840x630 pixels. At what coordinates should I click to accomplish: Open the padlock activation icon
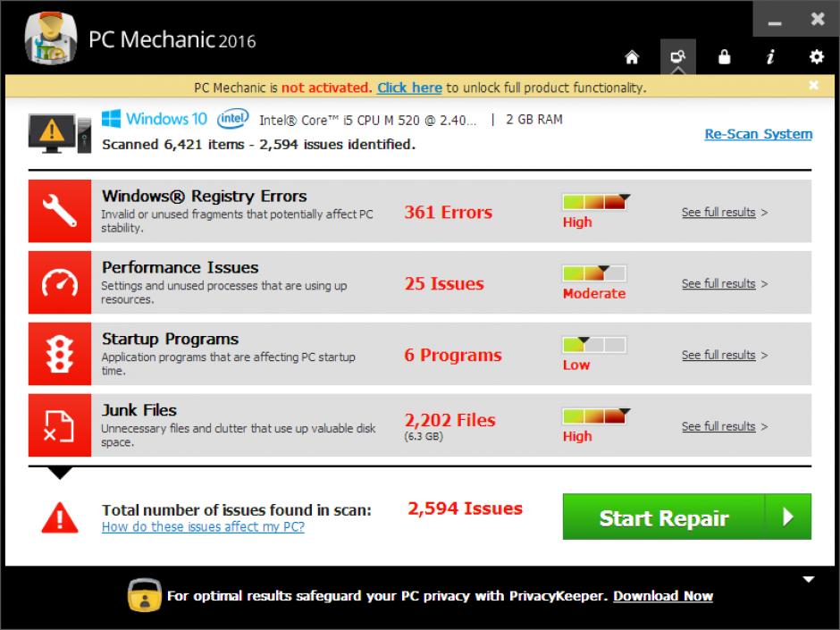[724, 57]
